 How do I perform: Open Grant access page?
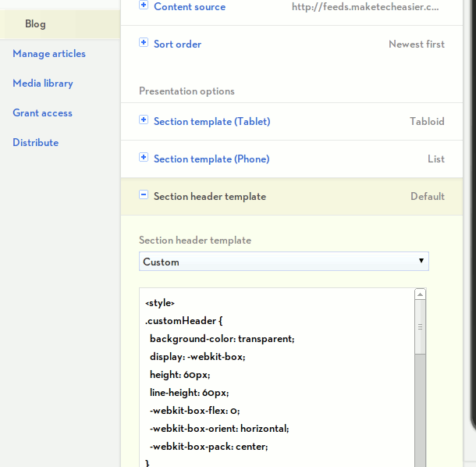pyautogui.click(x=42, y=113)
